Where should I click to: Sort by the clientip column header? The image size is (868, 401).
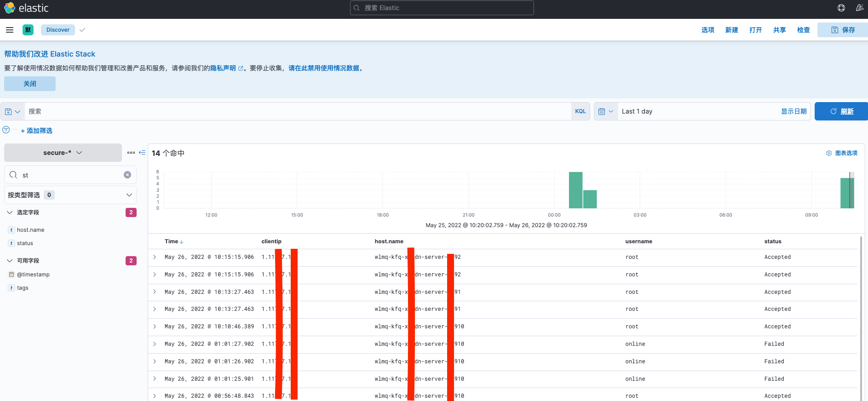271,241
